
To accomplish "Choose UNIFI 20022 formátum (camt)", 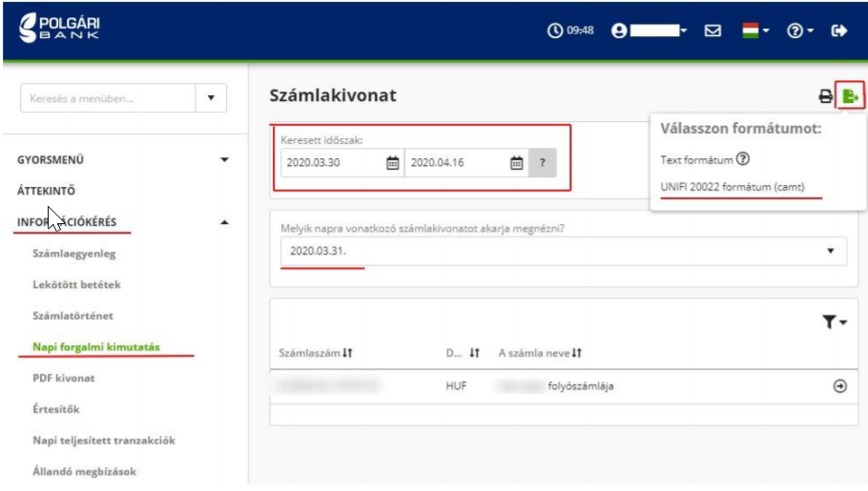I will pyautogui.click(x=732, y=186).
